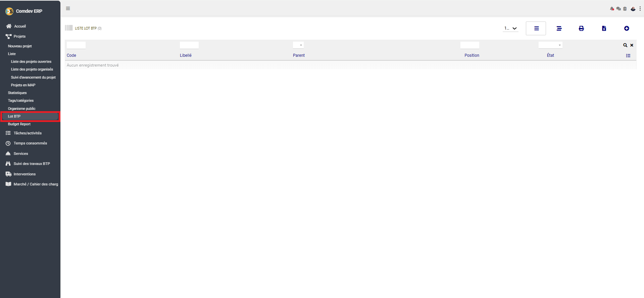The height and width of the screenshot is (298, 644).
Task: Sort by the Libellé column header
Action: point(186,55)
